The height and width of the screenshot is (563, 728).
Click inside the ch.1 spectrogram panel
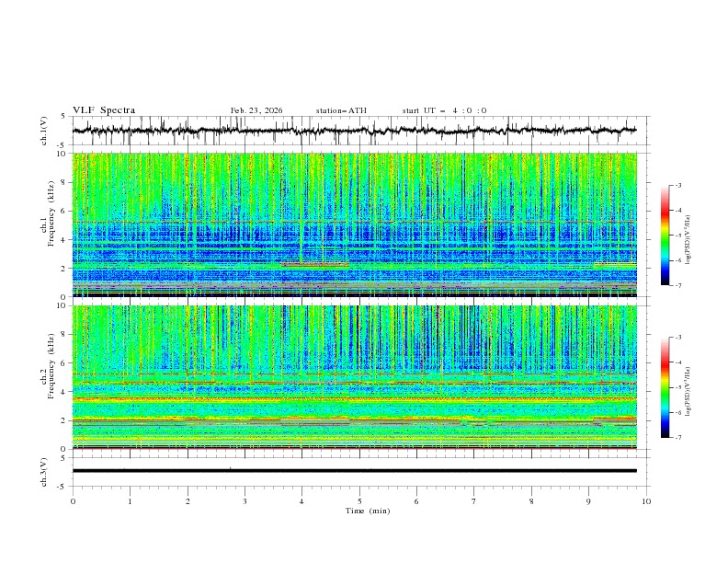[x=354, y=224]
